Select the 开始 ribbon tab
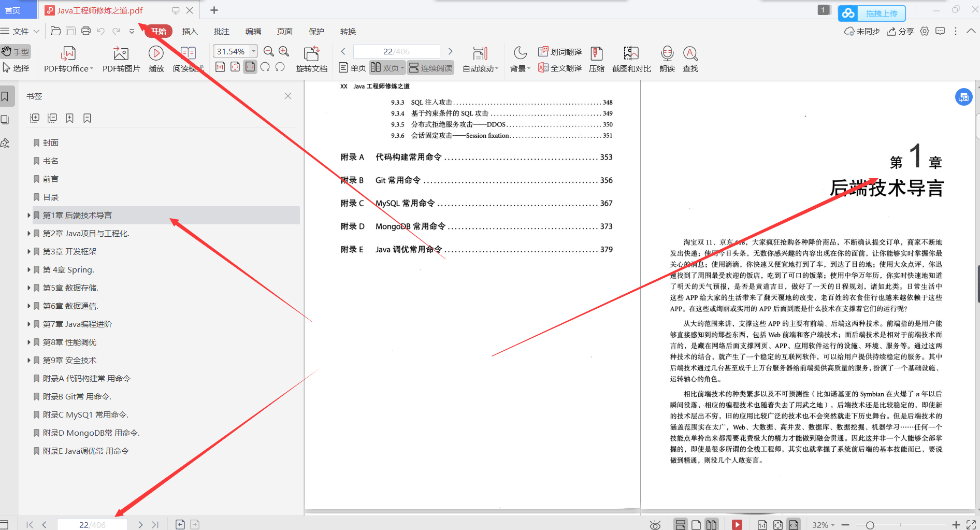 158,31
